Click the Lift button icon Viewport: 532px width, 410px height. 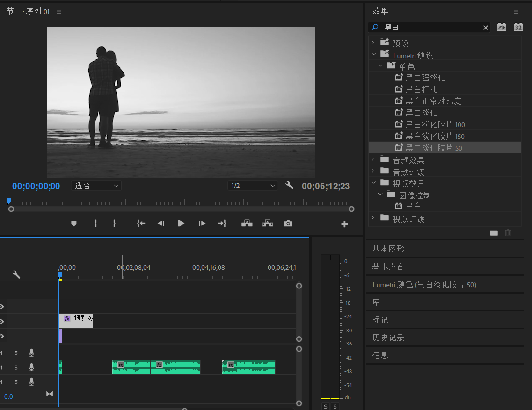[247, 223]
